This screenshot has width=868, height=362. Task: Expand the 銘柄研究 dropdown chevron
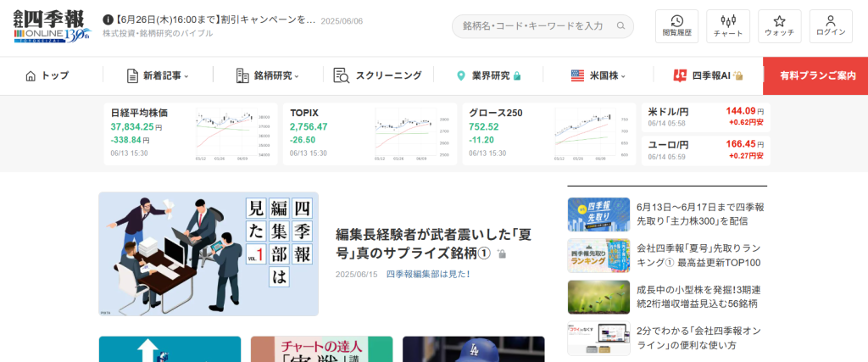[297, 76]
